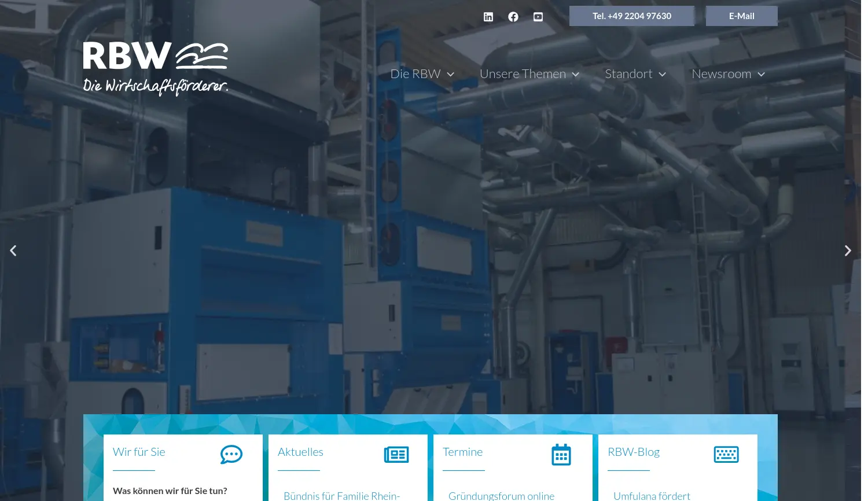Expand the Standort dropdown chevron
868x501 pixels.
tap(662, 74)
